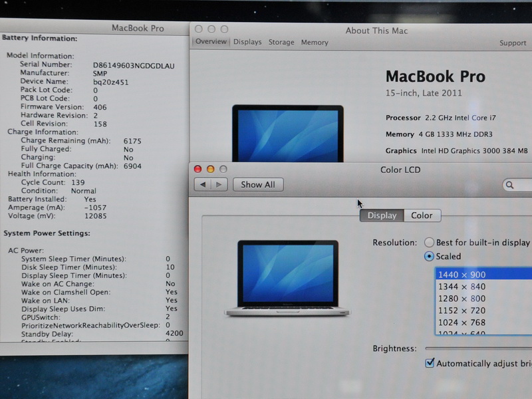Screen dimensions: 532x399
Task: Click Disk Sleep Timer value 10
Action: (x=170, y=267)
